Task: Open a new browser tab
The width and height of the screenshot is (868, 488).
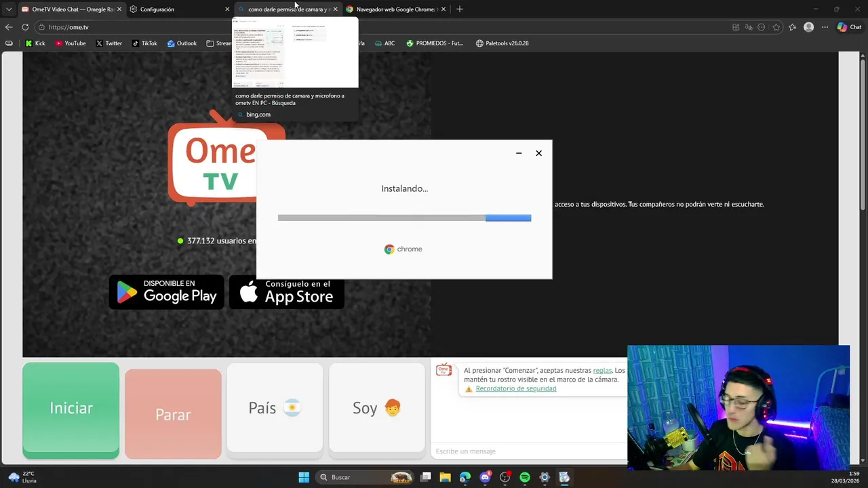Action: tap(460, 9)
